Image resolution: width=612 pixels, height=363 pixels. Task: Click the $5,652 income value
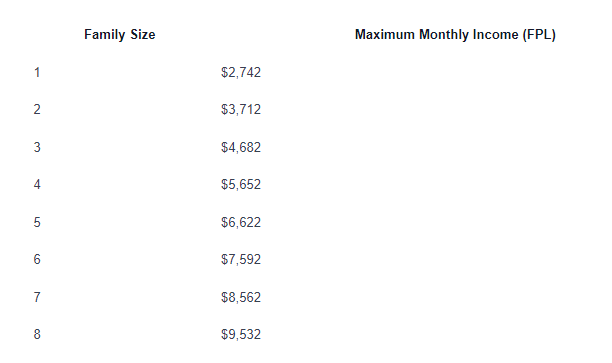(241, 184)
